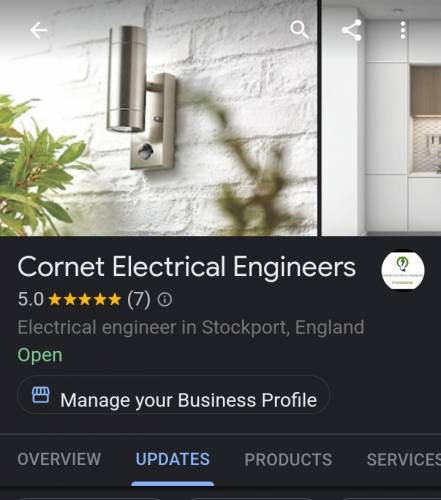Tap the review info circle icon
441x500 pixels.
[165, 300]
